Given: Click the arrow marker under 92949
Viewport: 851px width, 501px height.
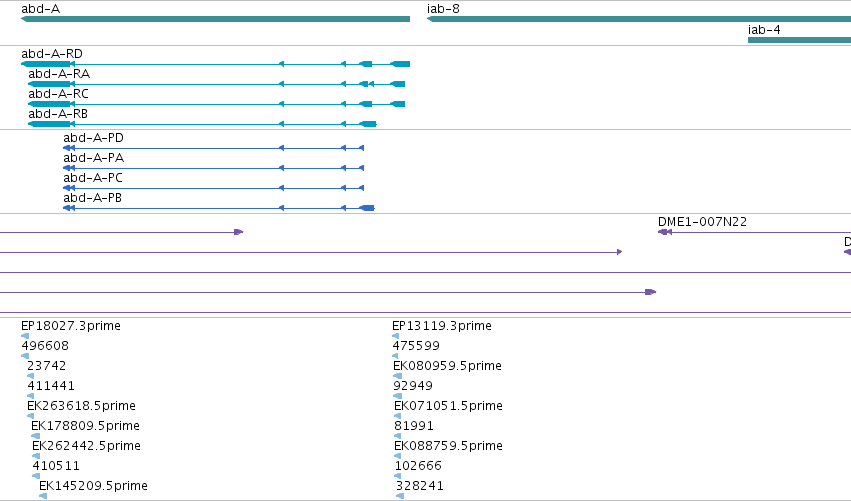Looking at the screenshot, I should pos(398,396).
